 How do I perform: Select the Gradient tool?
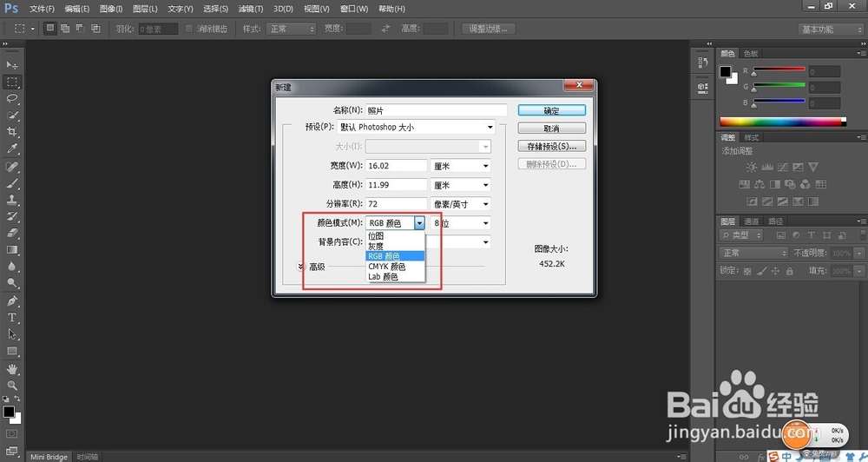tap(11, 249)
